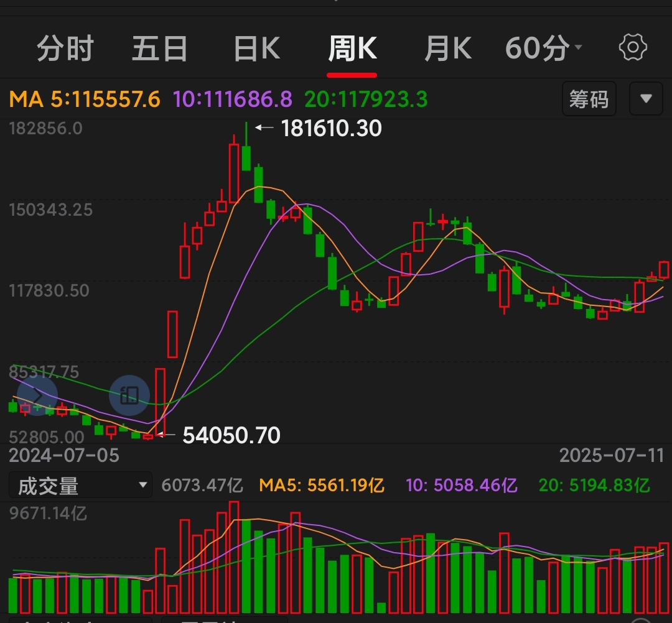Open chart settings gear icon

[633, 47]
